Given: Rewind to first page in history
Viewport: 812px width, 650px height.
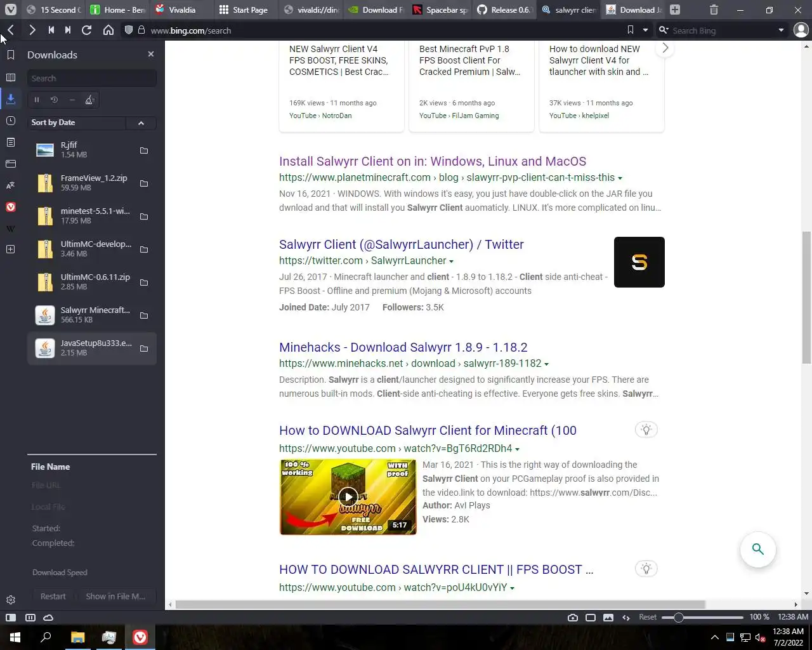Looking at the screenshot, I should [51, 30].
